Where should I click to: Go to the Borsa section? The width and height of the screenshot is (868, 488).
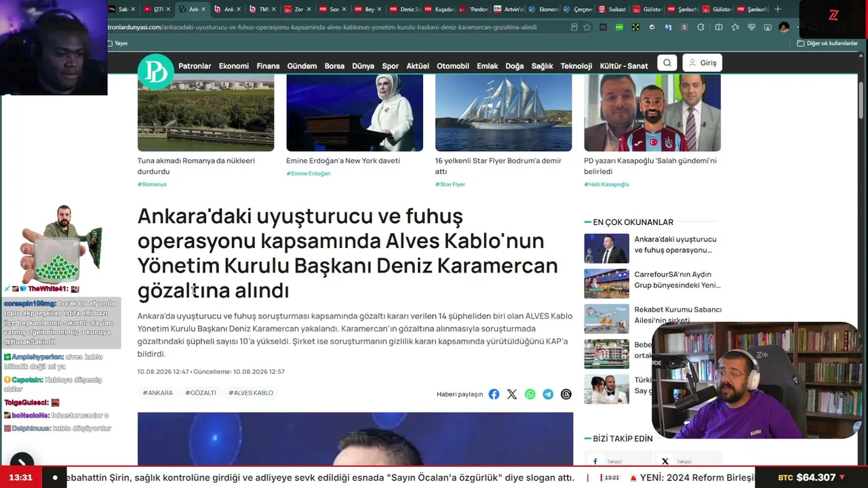(x=334, y=66)
